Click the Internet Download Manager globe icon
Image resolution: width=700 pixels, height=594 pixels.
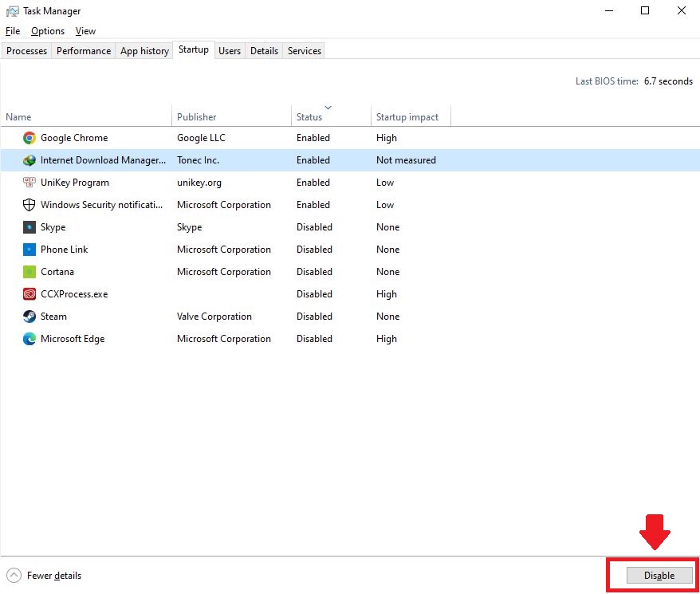click(x=29, y=160)
